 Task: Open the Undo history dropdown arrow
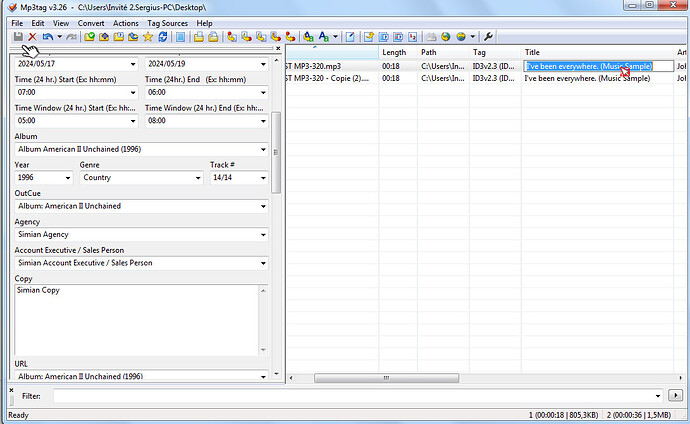coord(59,37)
